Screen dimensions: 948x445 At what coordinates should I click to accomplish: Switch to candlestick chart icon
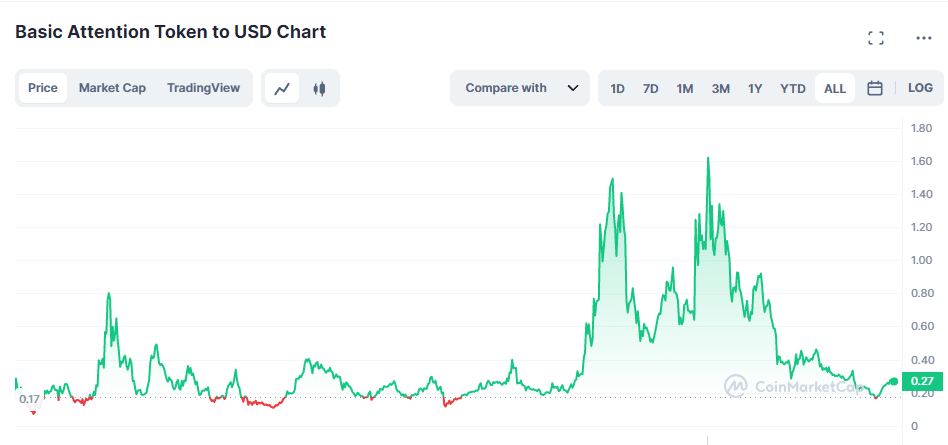pos(319,88)
